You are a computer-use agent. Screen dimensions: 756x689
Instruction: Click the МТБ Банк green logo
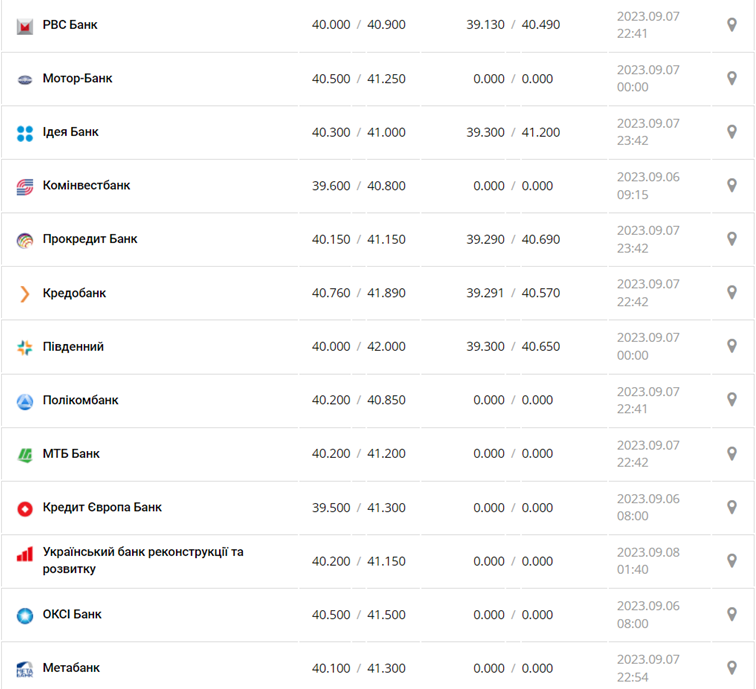point(25,455)
